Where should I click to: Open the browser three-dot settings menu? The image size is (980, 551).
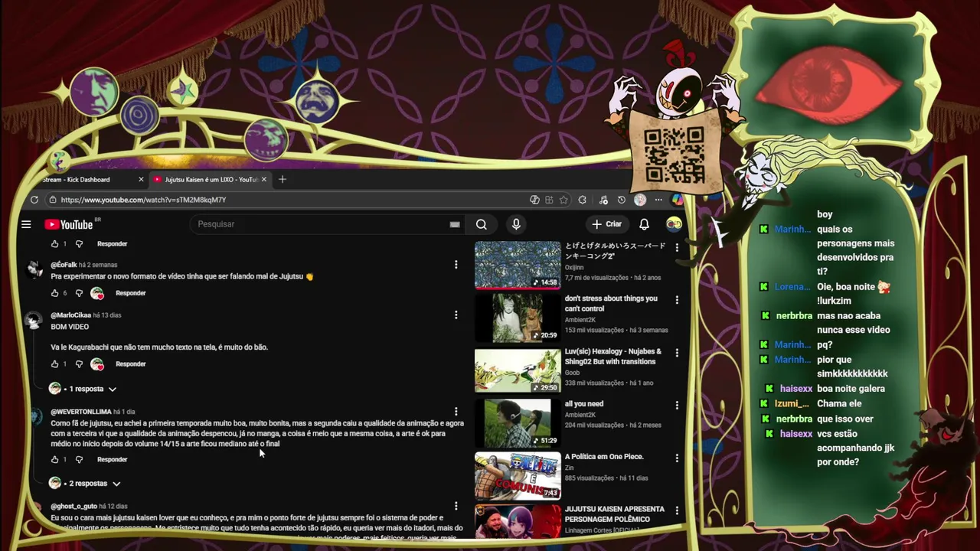coord(658,200)
